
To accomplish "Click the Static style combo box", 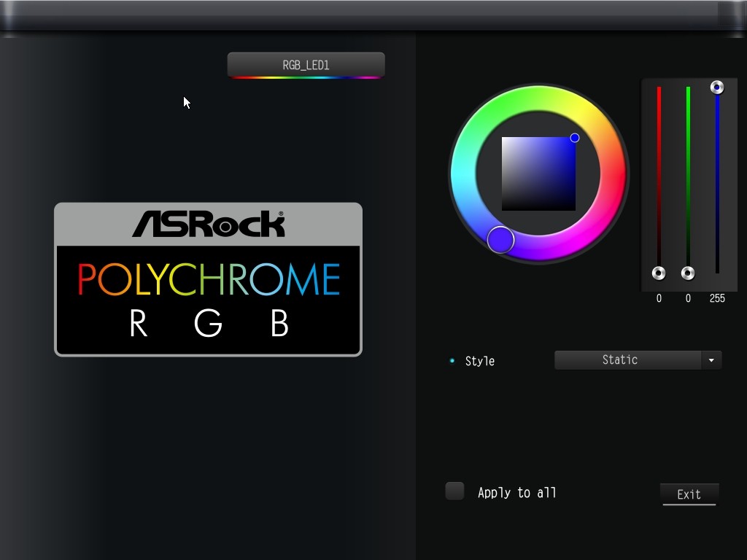I will 638,360.
